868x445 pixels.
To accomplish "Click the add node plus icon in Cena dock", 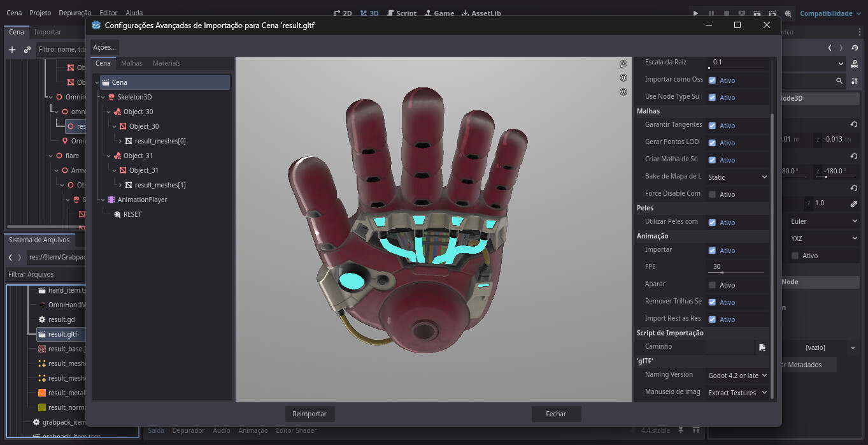I will (x=11, y=49).
